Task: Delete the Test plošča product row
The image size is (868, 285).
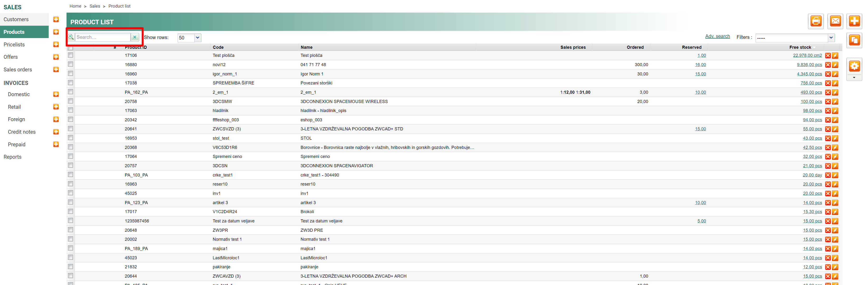Action: point(828,56)
